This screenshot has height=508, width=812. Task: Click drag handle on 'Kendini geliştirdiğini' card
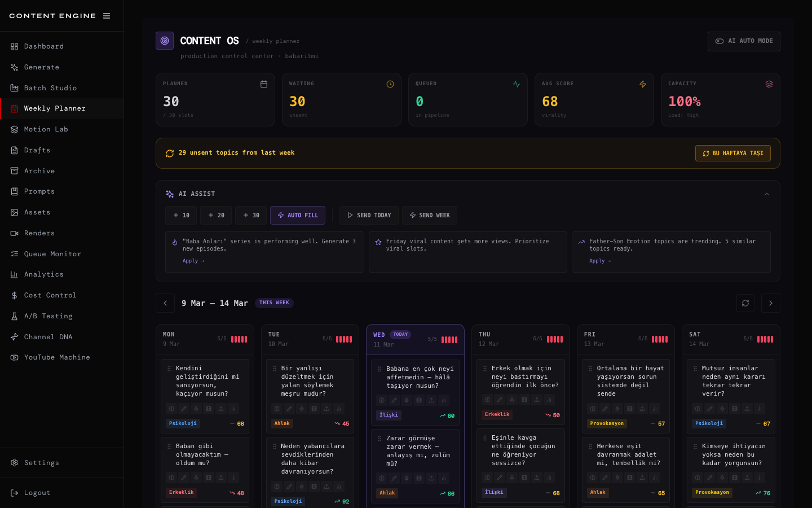click(169, 369)
